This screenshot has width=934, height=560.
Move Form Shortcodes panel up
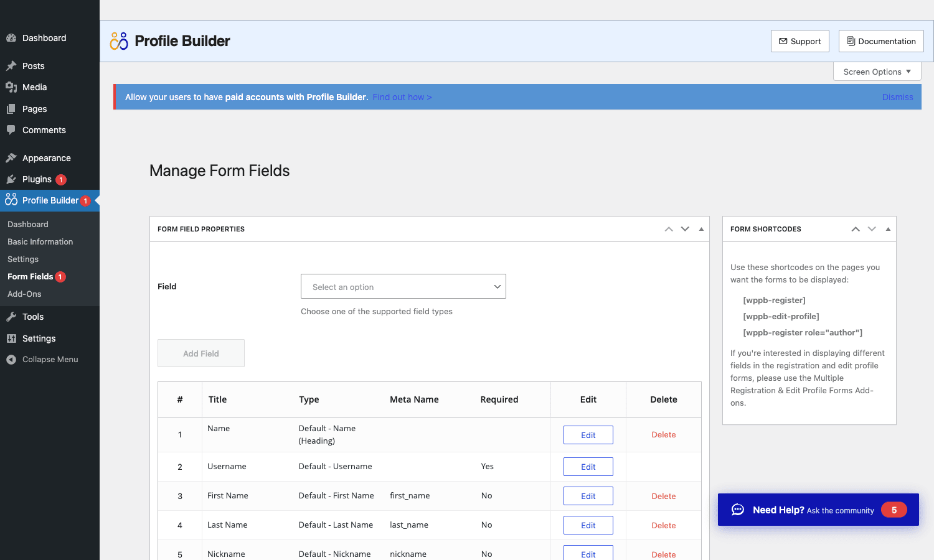856,229
